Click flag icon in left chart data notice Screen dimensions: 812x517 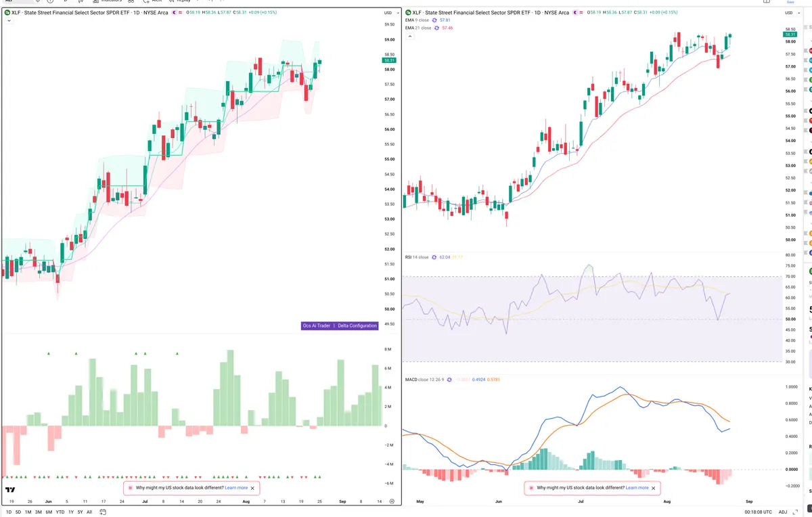129,487
